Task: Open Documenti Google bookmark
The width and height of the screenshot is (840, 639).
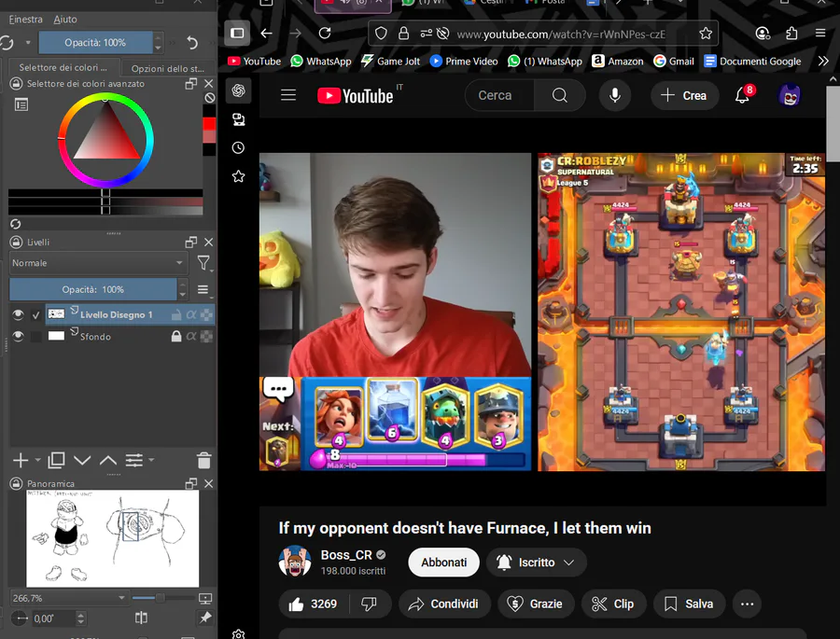Action: tap(752, 61)
